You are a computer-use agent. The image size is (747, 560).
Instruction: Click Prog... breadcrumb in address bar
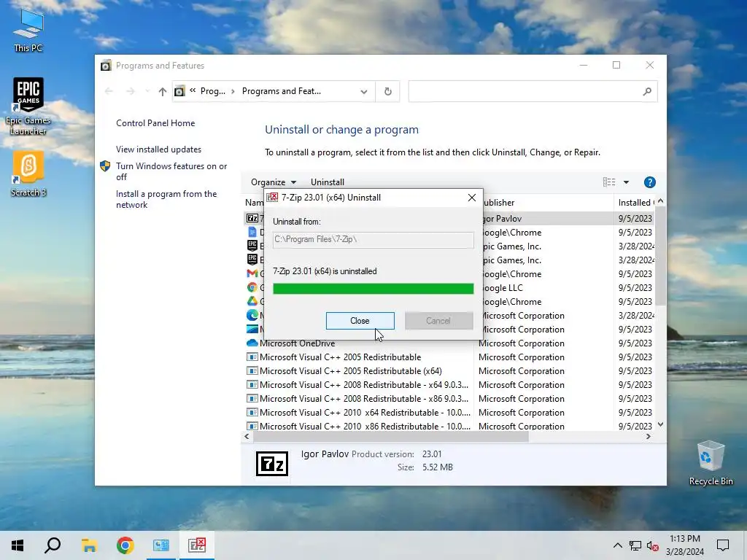(212, 91)
